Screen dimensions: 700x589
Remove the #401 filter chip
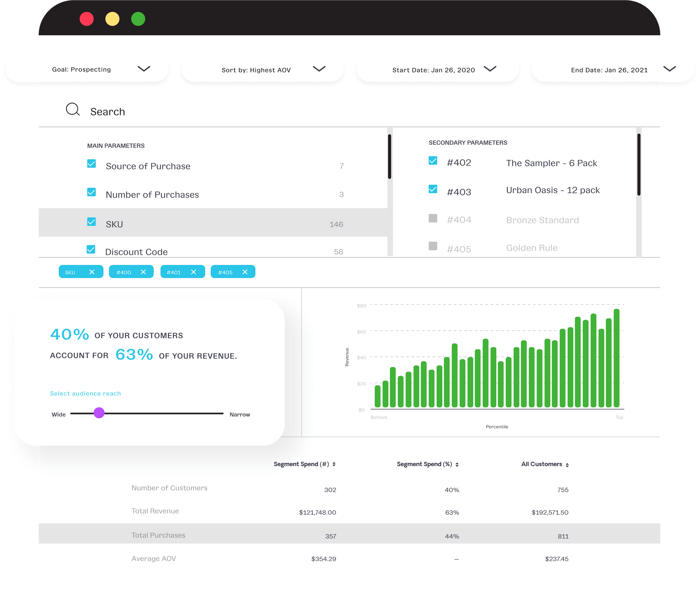point(194,272)
